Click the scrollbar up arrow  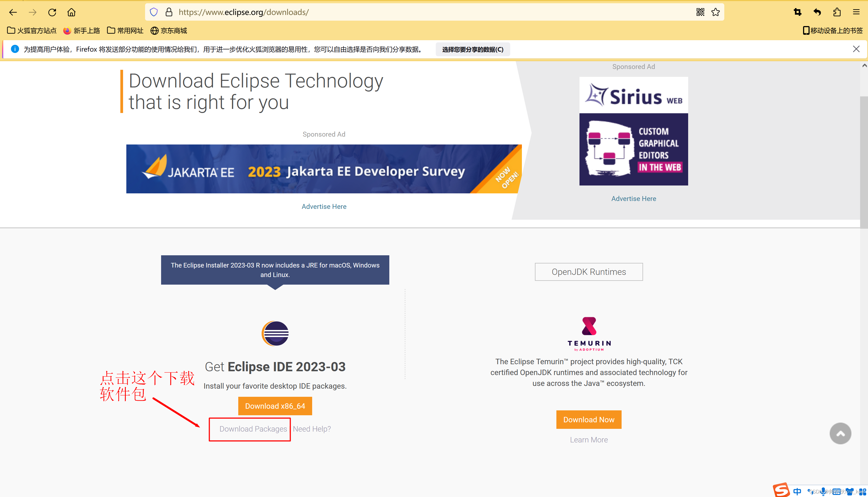[x=864, y=65]
